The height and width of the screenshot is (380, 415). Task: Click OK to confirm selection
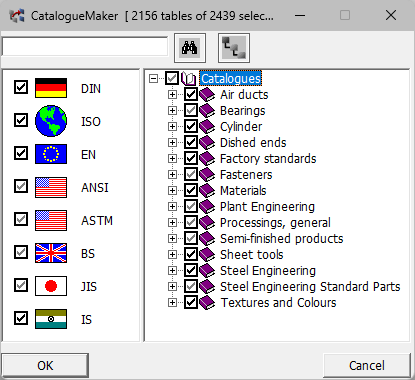(x=45, y=366)
